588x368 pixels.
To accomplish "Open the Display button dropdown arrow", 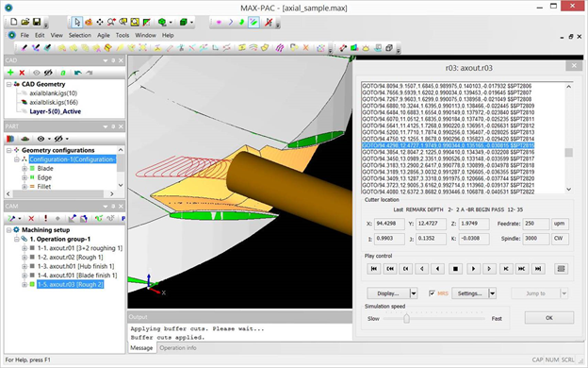I will tap(414, 293).
